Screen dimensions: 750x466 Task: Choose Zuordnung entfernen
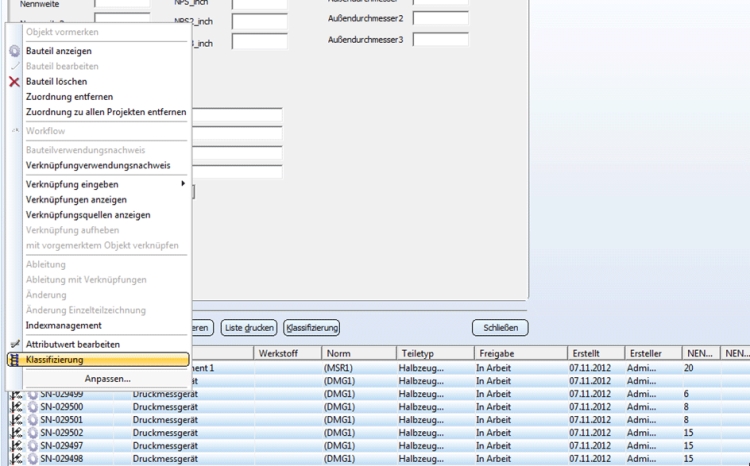tap(69, 97)
